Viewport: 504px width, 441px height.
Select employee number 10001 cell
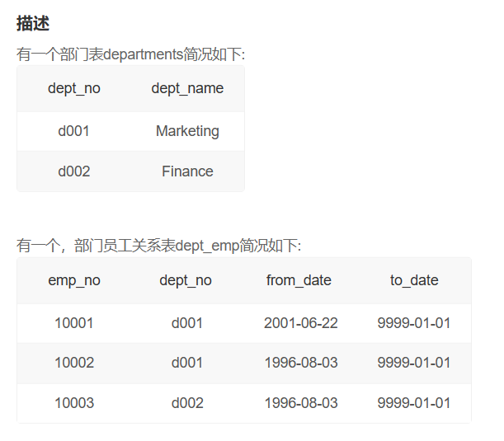(74, 323)
